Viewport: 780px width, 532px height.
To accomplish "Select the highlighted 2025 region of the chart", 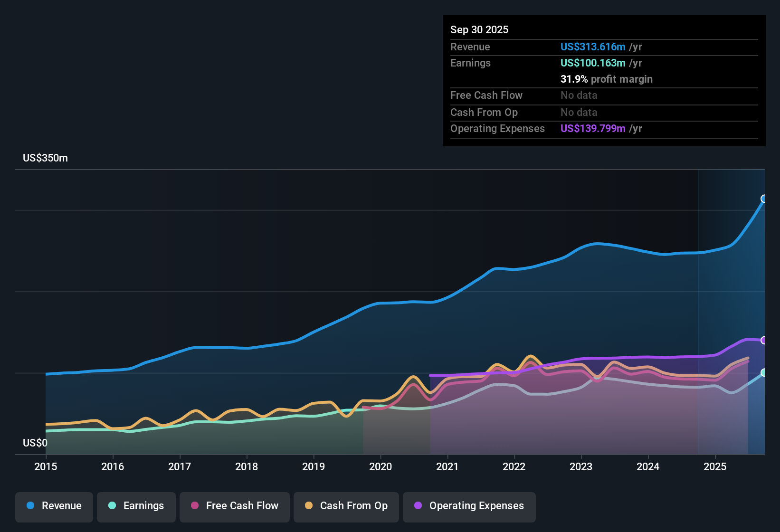I will pos(732,309).
